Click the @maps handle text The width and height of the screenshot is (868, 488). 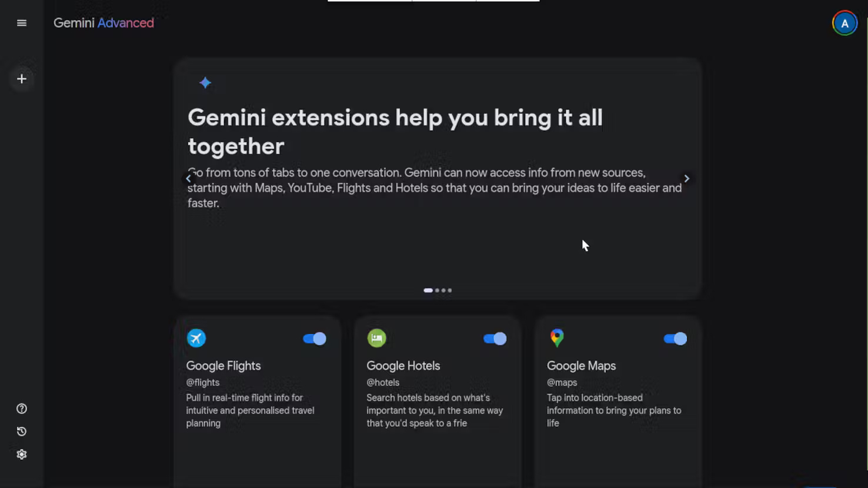coord(562,382)
